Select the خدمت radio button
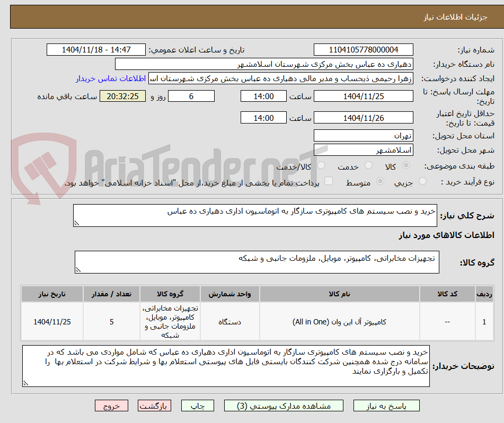 (x=369, y=165)
